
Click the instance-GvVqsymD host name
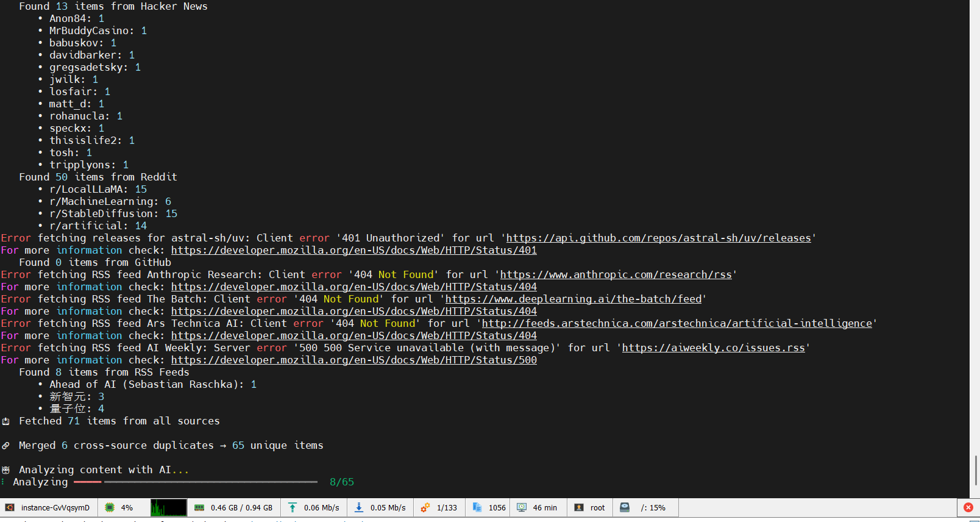pos(55,507)
